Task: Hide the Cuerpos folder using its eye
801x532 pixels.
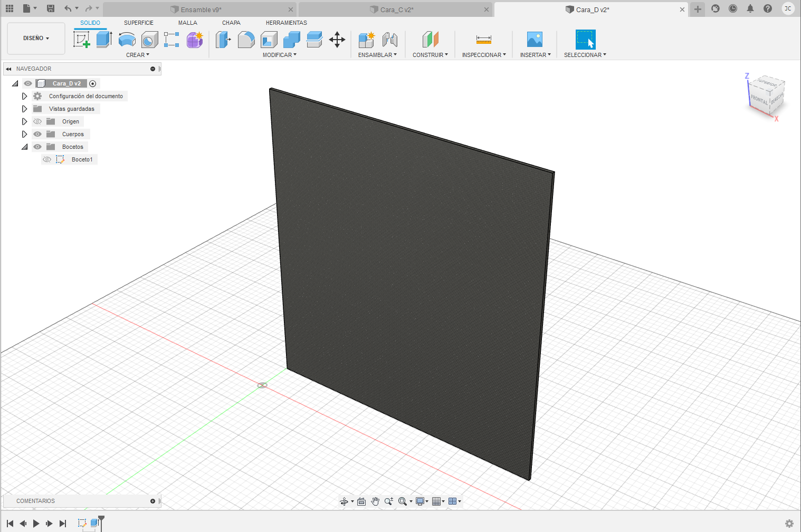Action: [x=37, y=134]
